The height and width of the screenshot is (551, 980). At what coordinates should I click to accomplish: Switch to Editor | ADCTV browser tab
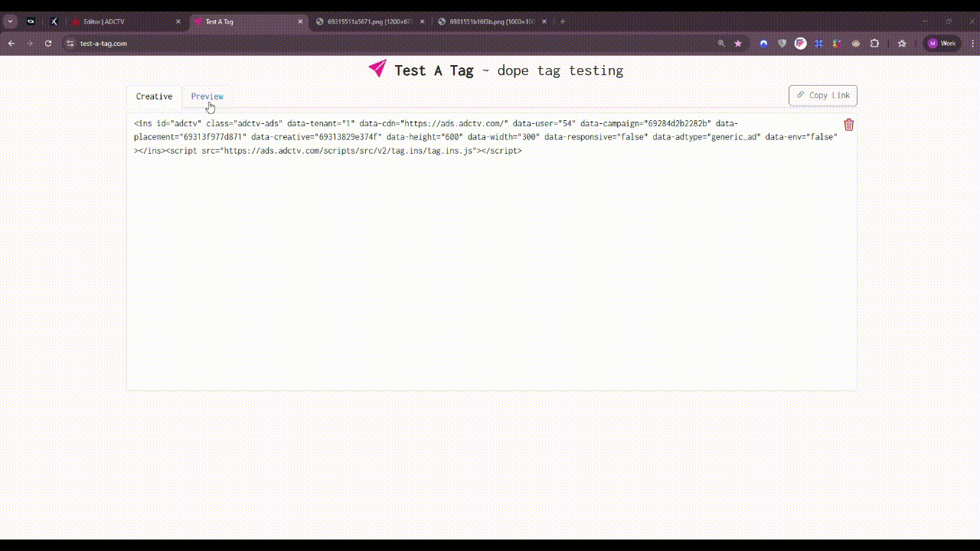coord(122,21)
